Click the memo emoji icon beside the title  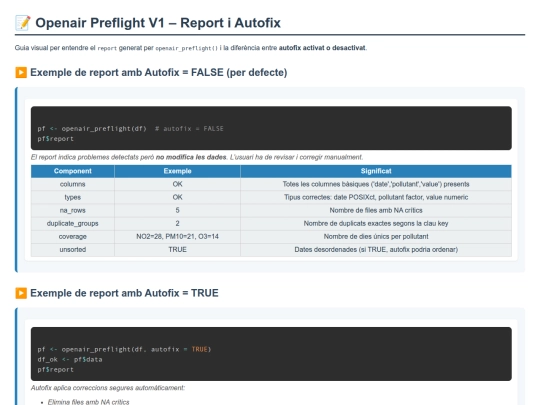pos(23,23)
